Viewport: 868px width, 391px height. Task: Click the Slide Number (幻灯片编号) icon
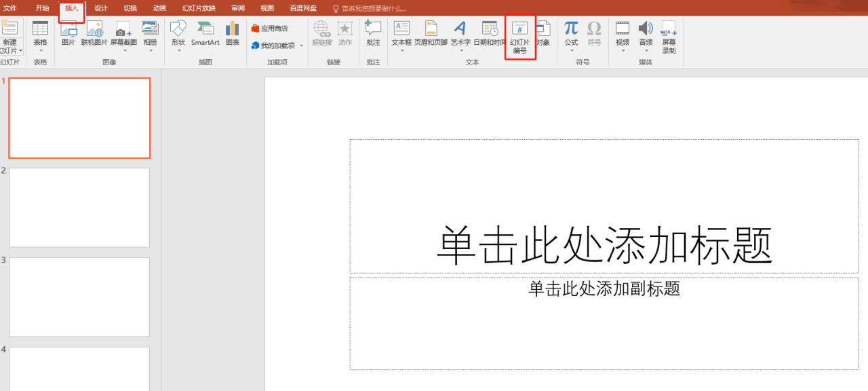519,29
